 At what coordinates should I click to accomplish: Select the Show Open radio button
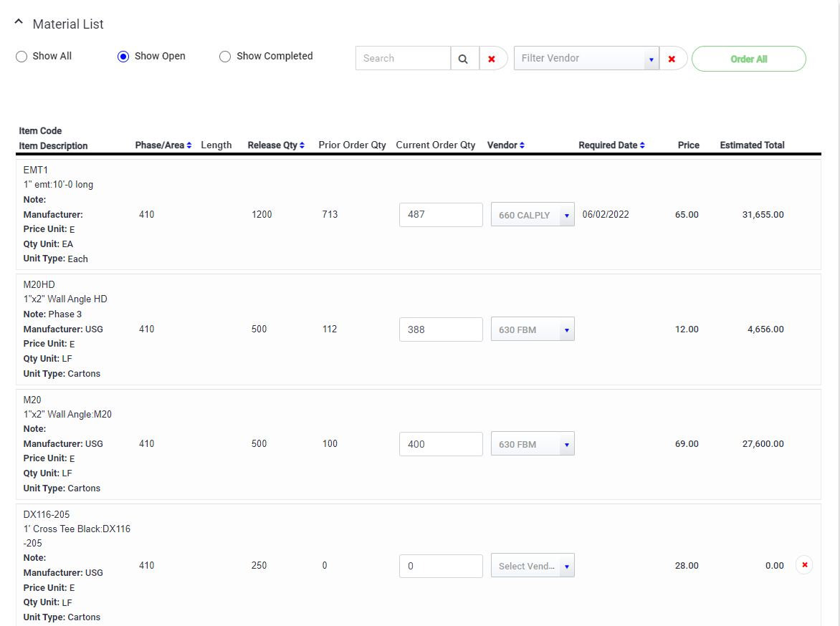(x=123, y=57)
